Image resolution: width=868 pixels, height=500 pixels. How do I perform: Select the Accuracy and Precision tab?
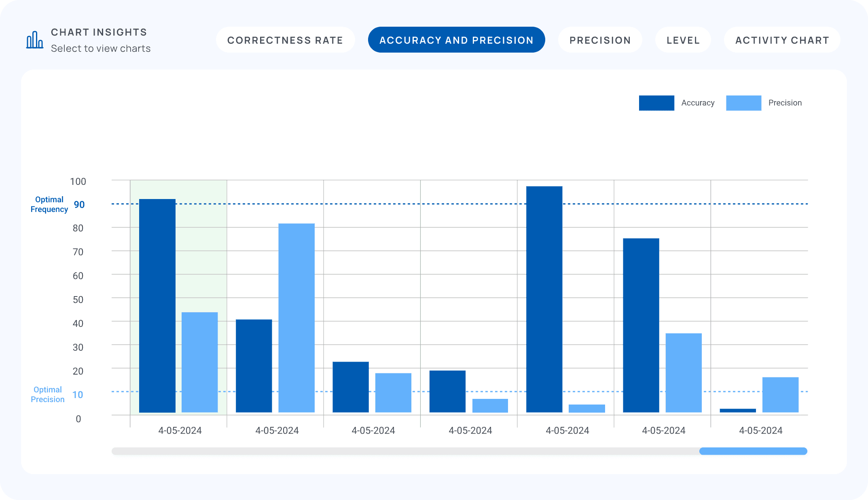[456, 40]
